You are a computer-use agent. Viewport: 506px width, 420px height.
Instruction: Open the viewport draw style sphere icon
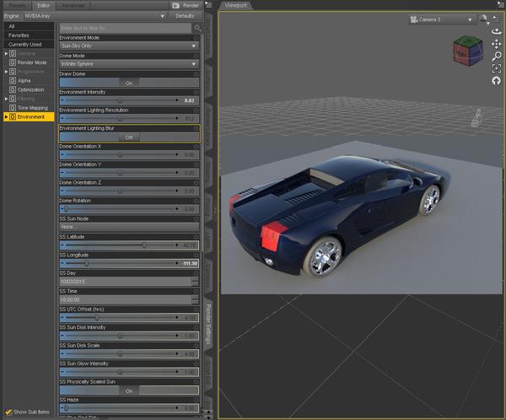click(x=483, y=19)
